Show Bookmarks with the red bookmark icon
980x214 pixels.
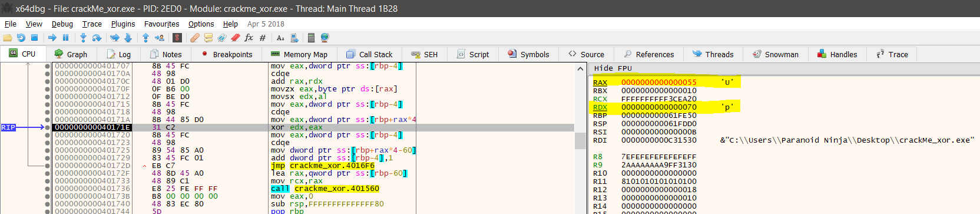pyautogui.click(x=235, y=38)
